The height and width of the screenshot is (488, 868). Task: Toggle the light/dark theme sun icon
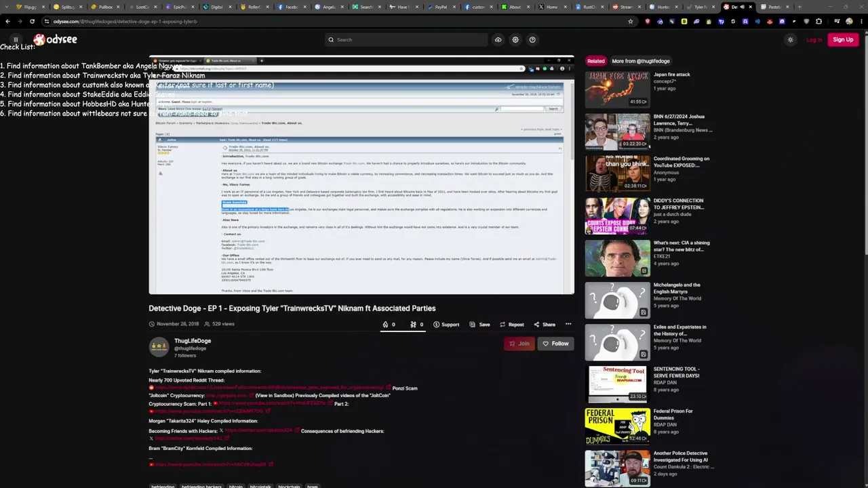click(x=790, y=39)
